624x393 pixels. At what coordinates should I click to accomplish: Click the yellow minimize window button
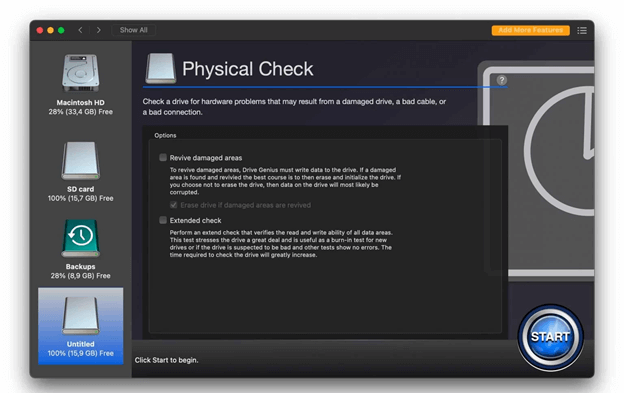click(51, 30)
